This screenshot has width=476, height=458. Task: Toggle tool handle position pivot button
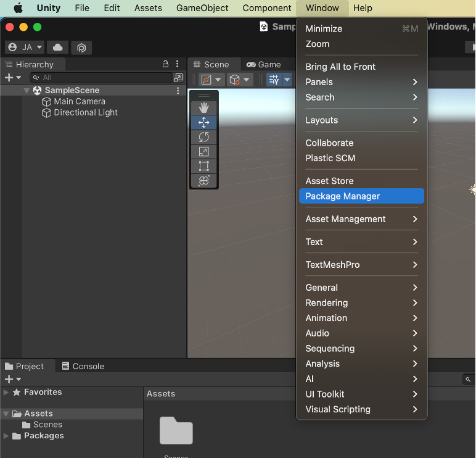(x=206, y=80)
